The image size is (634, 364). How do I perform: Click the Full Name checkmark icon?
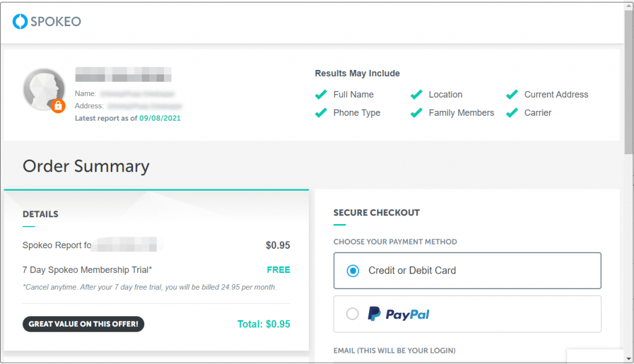(x=321, y=95)
